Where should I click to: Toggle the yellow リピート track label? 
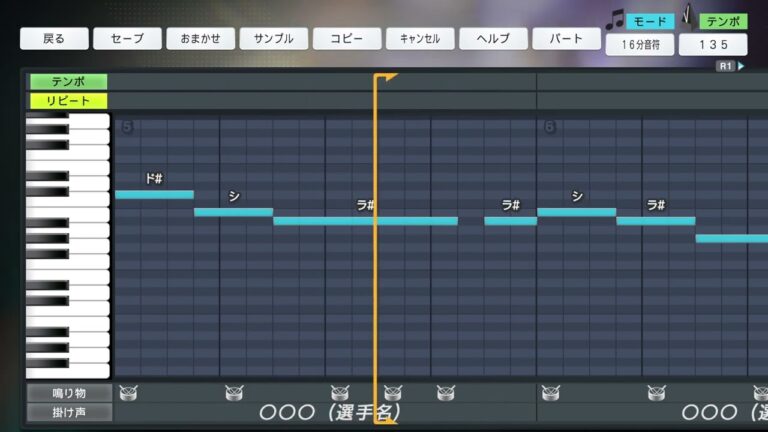coord(68,101)
